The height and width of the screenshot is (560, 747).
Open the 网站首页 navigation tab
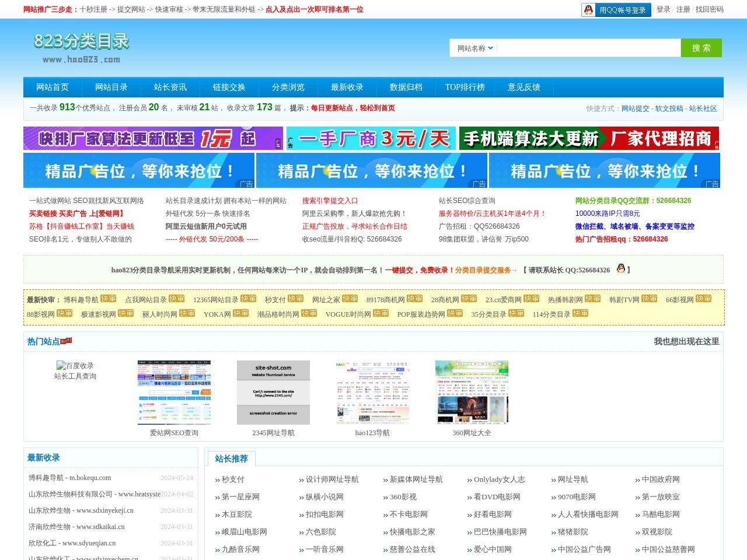(x=53, y=87)
